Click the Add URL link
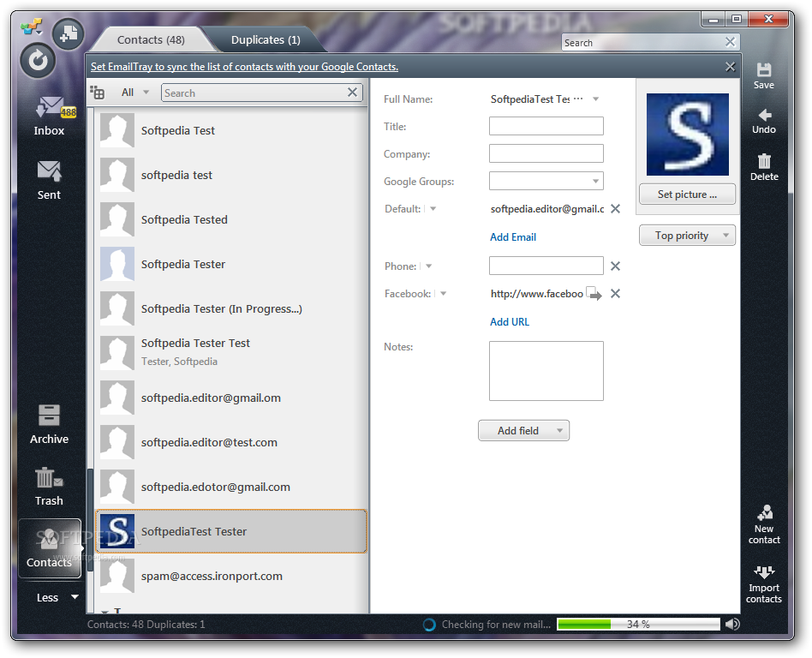Image resolution: width=812 pixels, height=658 pixels. pyautogui.click(x=510, y=322)
